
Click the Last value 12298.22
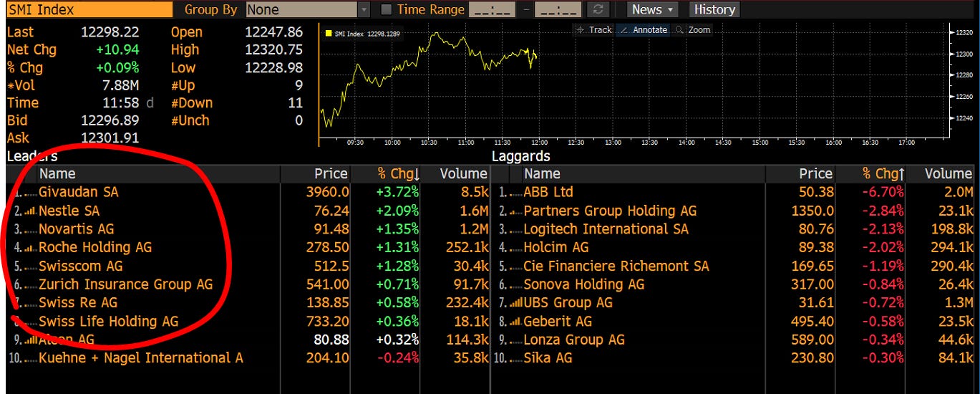110,32
